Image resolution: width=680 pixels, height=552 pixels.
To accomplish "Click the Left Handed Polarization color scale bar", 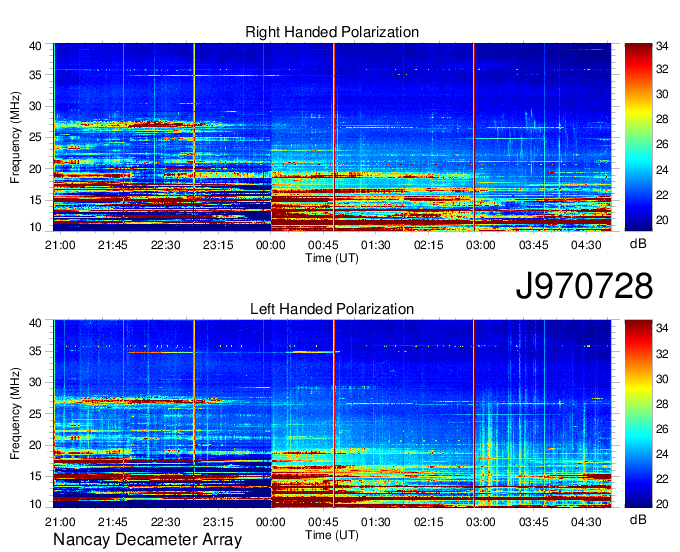I will tap(638, 414).
